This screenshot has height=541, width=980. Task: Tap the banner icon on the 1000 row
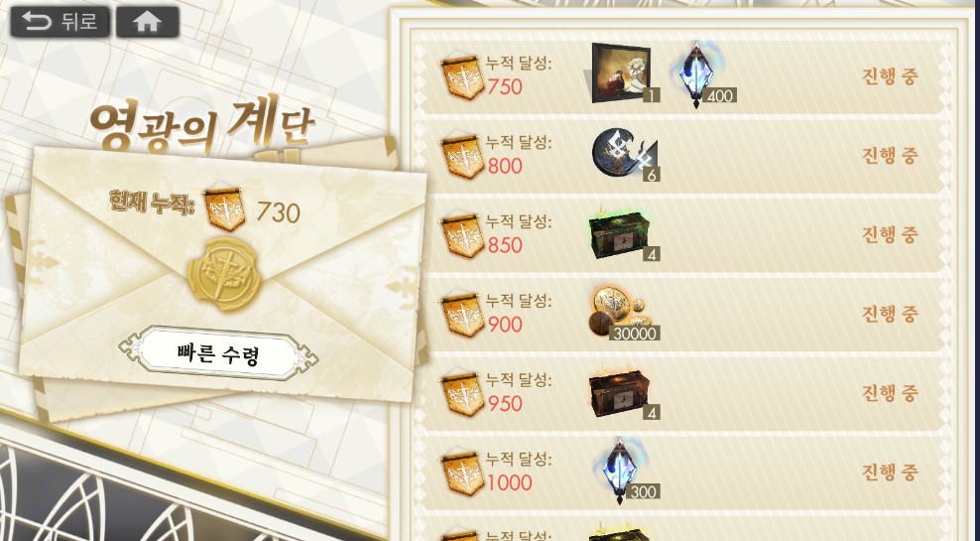pos(462,473)
